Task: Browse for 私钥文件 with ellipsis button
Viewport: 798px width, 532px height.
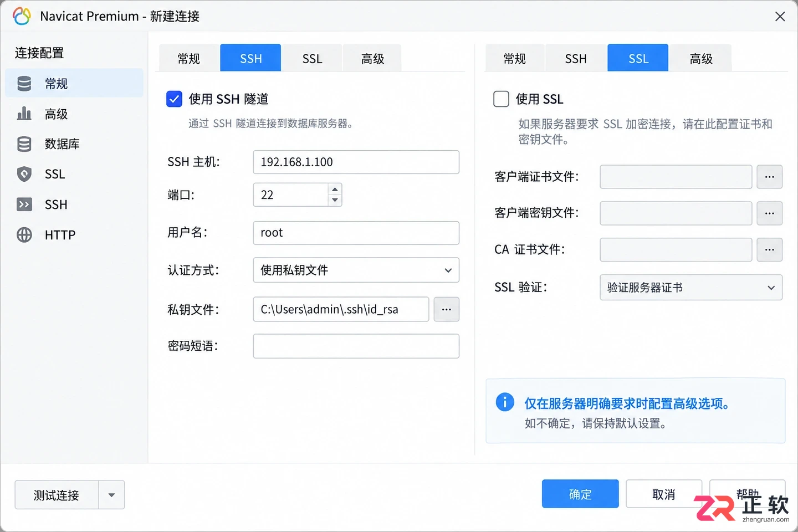Action: [x=447, y=309]
